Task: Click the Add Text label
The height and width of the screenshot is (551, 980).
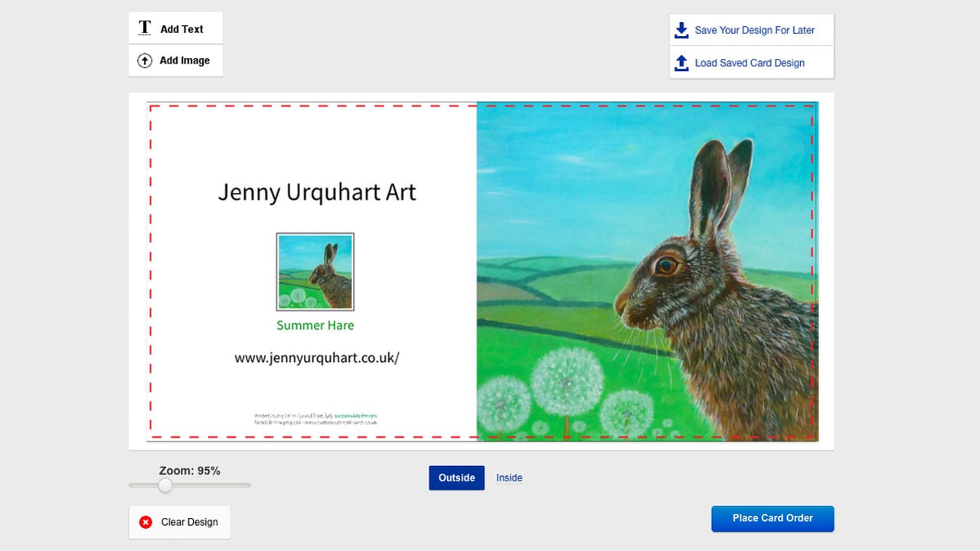Action: click(181, 29)
